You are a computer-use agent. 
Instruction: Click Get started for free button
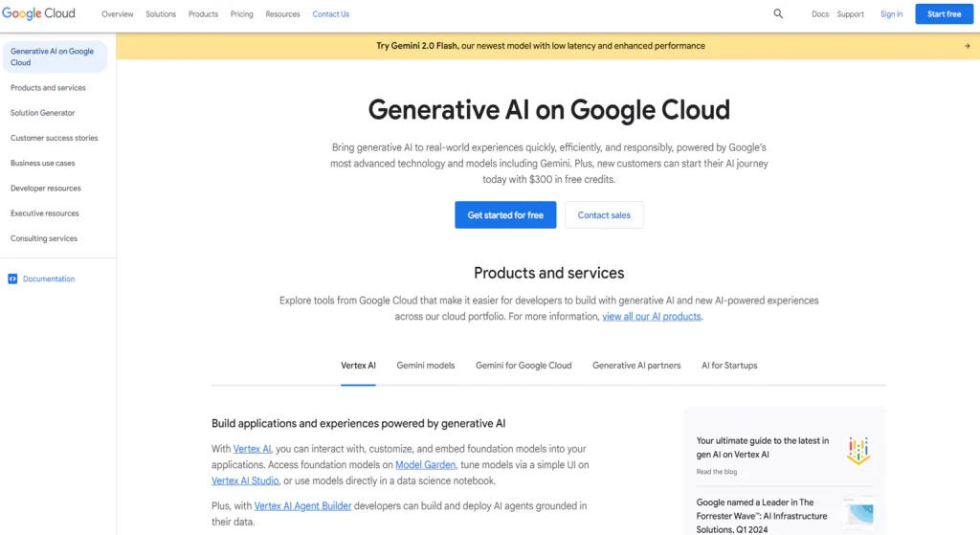(x=505, y=215)
